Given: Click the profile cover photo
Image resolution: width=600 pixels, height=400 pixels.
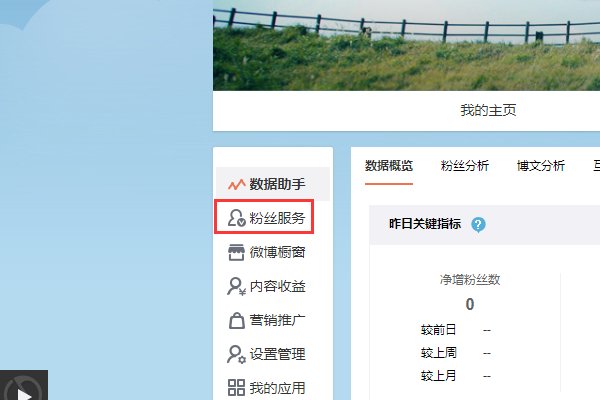Looking at the screenshot, I should (406, 45).
